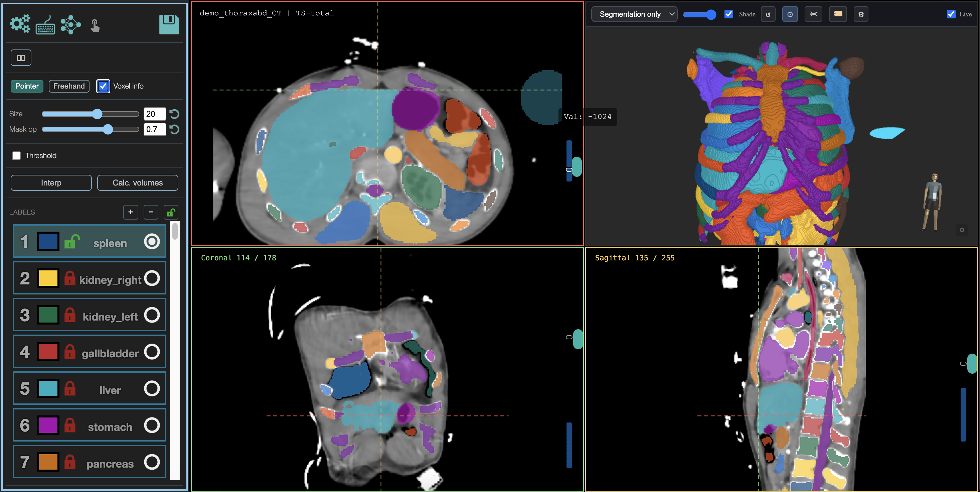Adjust the 3D opacity slider
The width and height of the screenshot is (980, 492).
pos(699,14)
